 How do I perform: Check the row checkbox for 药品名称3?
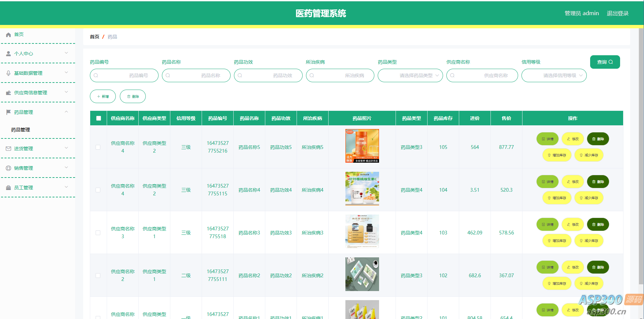coord(98,233)
